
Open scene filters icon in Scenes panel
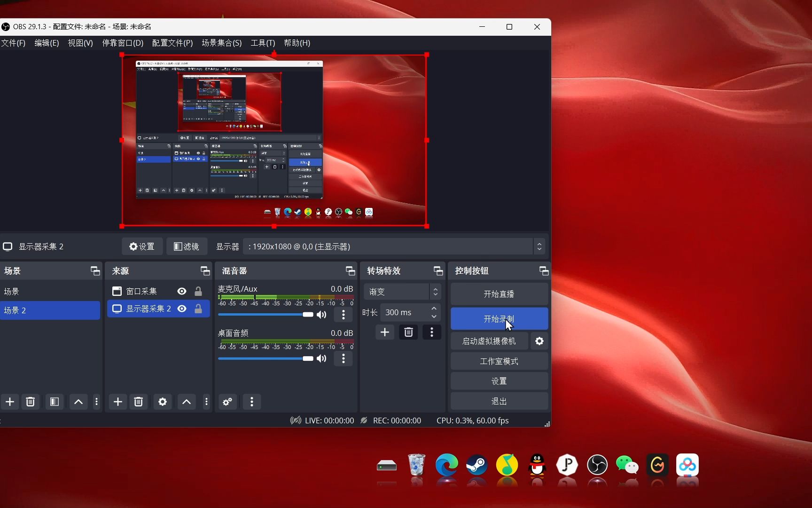(55, 402)
